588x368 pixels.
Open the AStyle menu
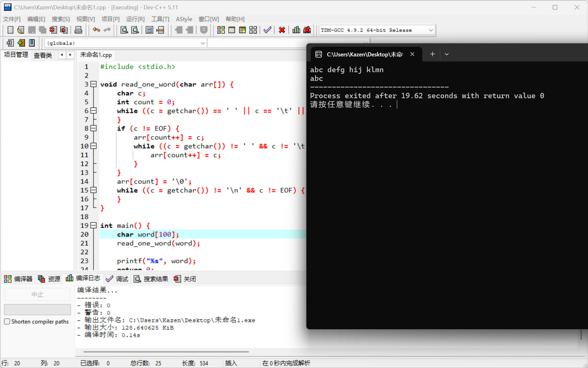click(184, 19)
